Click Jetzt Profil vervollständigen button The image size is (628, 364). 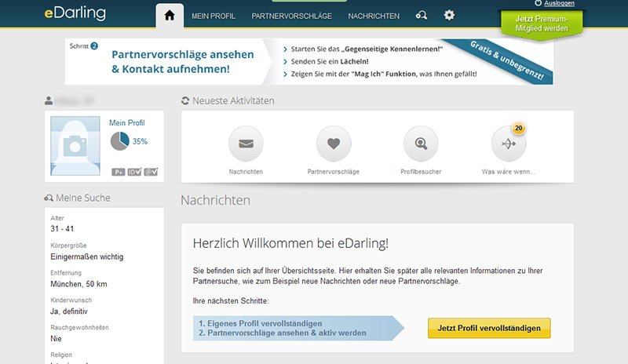point(489,328)
